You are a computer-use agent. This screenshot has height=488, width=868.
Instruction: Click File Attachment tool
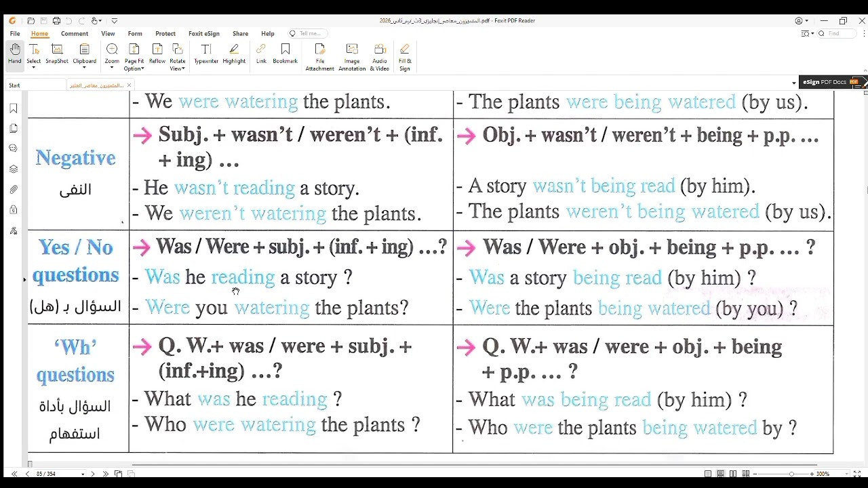point(320,57)
